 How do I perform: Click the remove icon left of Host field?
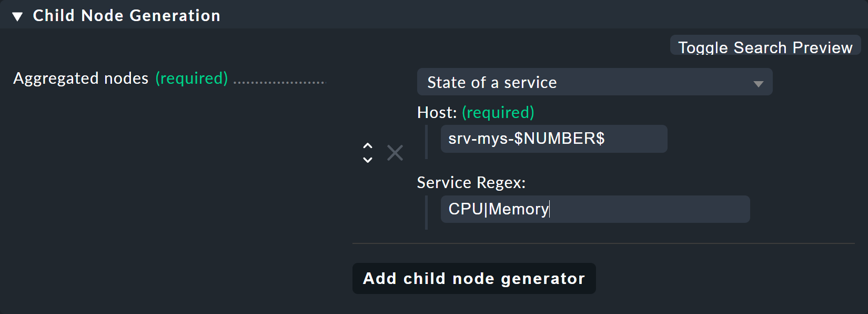click(x=395, y=153)
